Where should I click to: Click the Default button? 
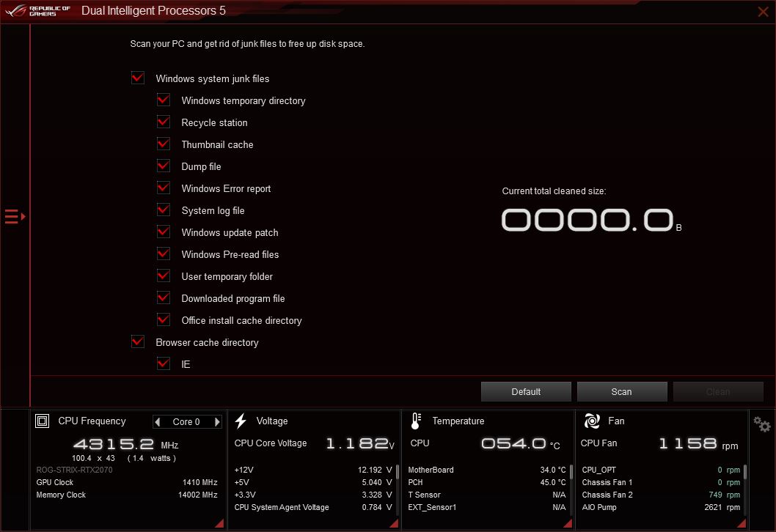(x=526, y=391)
